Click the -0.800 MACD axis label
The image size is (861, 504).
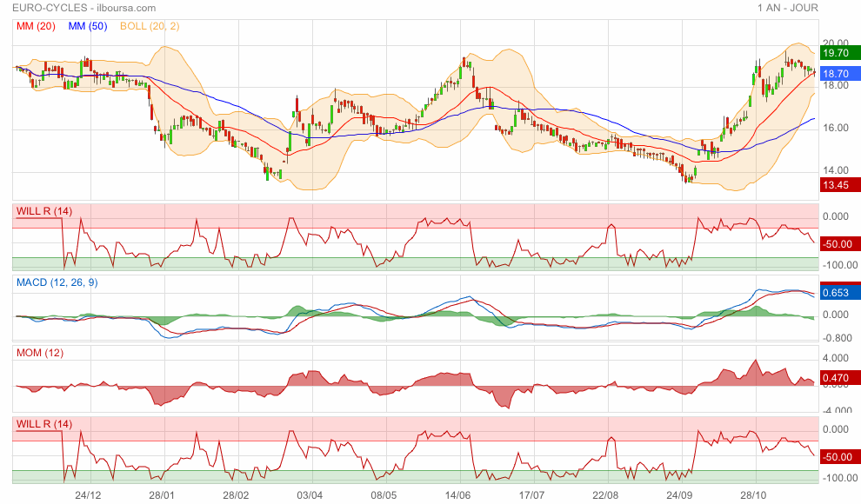(837, 338)
